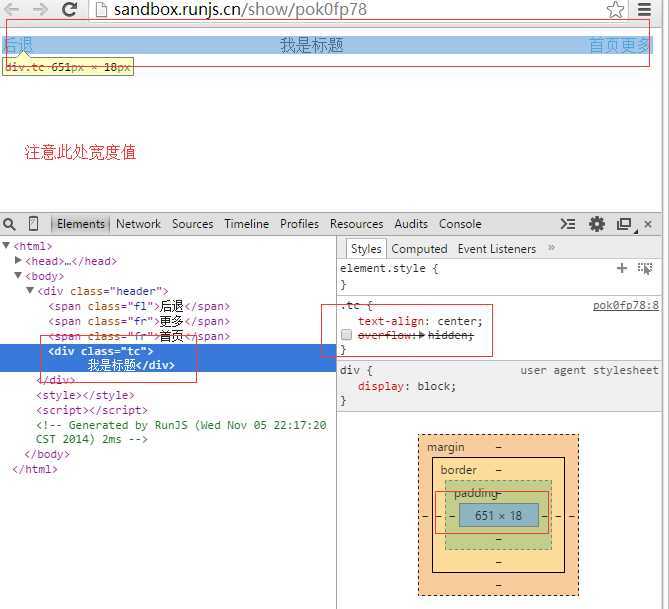Open Timeline tab
The height and width of the screenshot is (609, 669).
click(247, 224)
